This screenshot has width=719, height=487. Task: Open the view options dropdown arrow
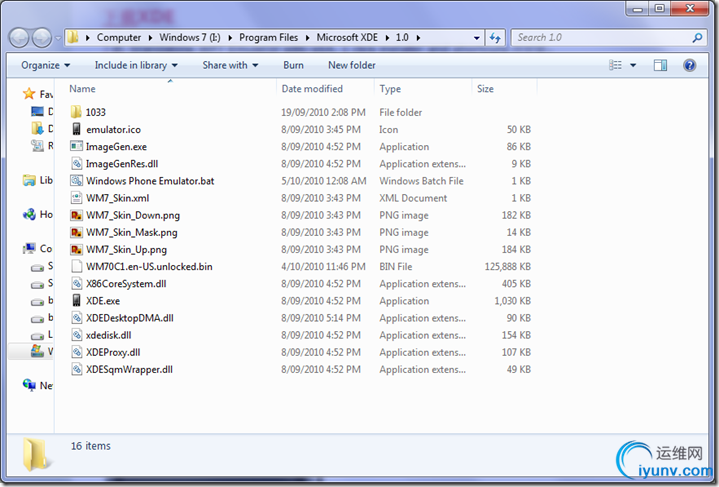[x=633, y=65]
